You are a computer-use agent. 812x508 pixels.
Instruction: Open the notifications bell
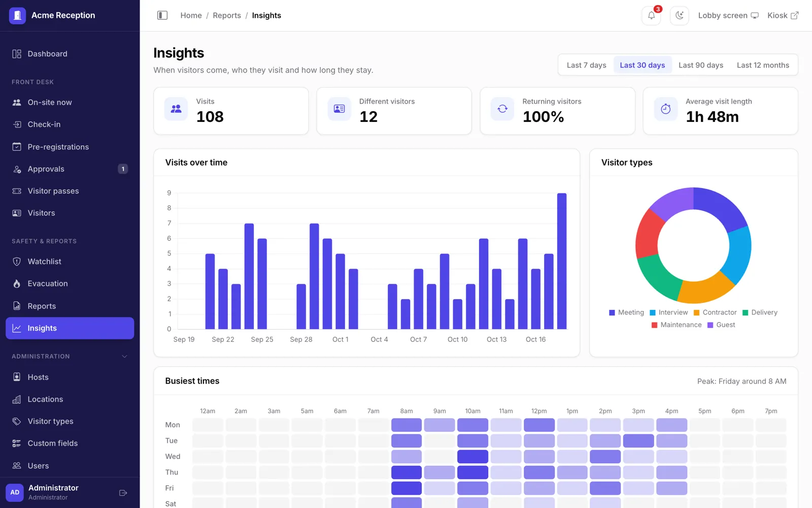(x=651, y=15)
